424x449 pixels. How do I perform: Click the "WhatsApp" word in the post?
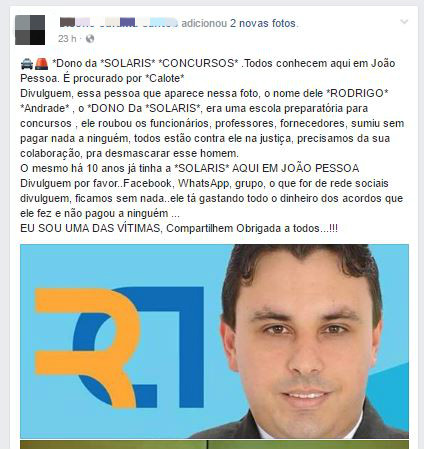(x=203, y=184)
